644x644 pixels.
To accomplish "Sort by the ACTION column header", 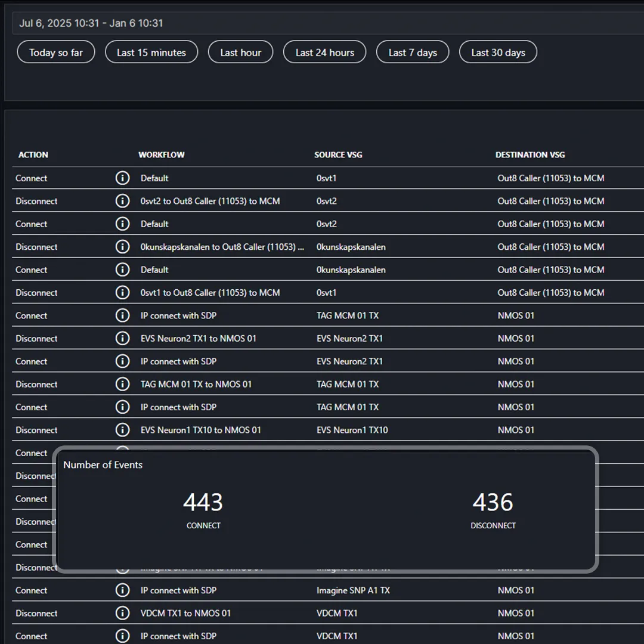I will tap(33, 155).
